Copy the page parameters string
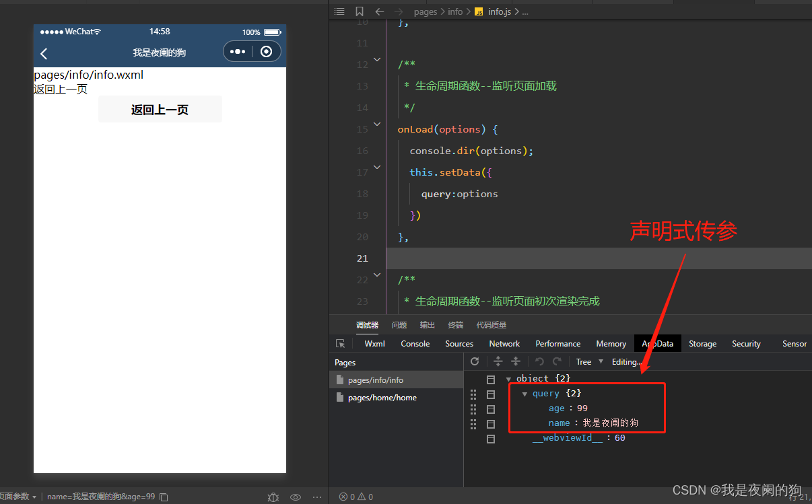This screenshot has height=504, width=812. point(164,497)
